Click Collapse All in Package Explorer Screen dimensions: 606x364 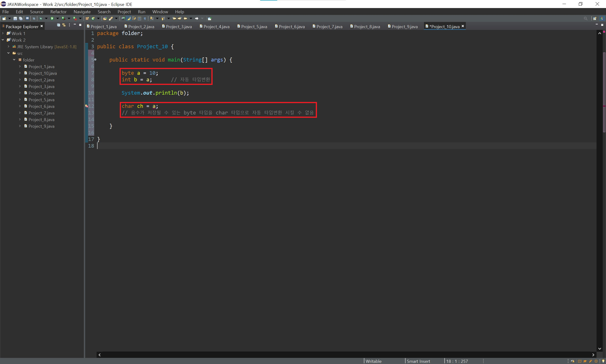(x=58, y=25)
